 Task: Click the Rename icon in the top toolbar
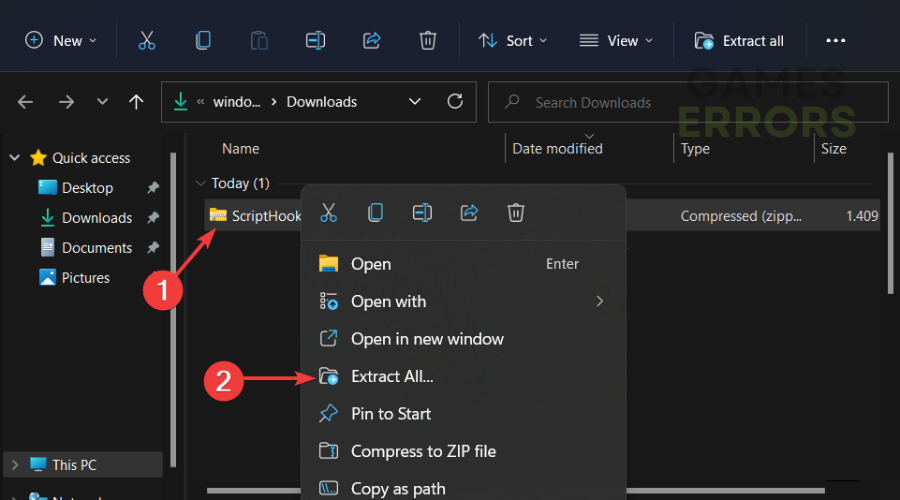pyautogui.click(x=315, y=40)
